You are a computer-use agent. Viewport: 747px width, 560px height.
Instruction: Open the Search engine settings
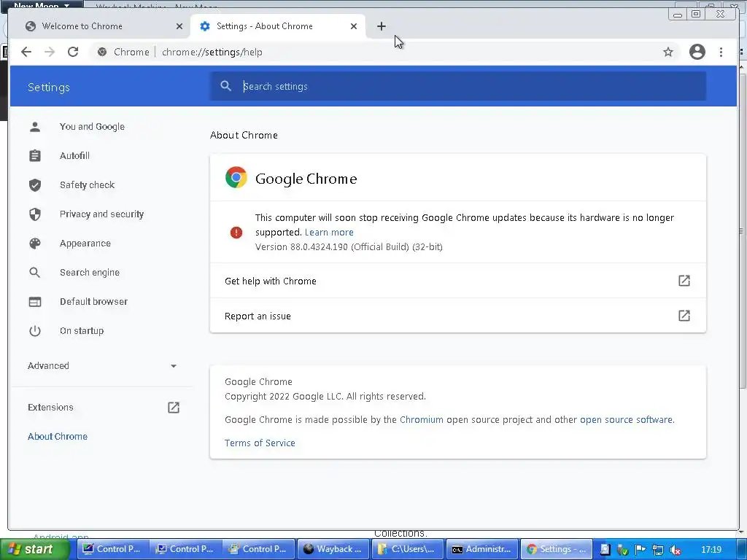(90, 273)
